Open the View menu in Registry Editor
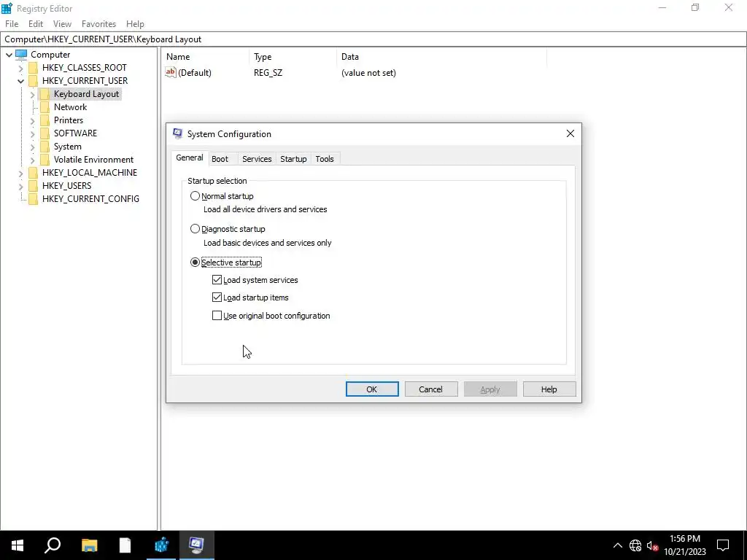Viewport: 747px width, 560px height. pos(62,24)
